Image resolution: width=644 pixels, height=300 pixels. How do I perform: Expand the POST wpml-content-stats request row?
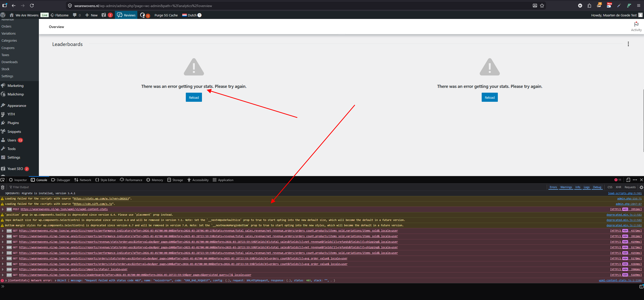click(3, 209)
